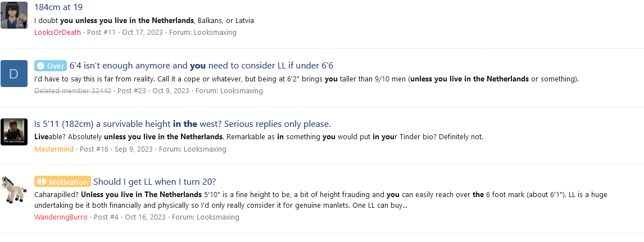Click Sep 9, 2023 post date

point(134,149)
